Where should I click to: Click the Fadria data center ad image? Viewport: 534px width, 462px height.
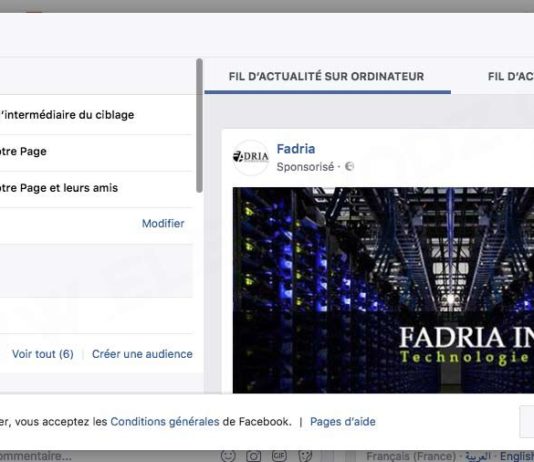tap(383, 290)
